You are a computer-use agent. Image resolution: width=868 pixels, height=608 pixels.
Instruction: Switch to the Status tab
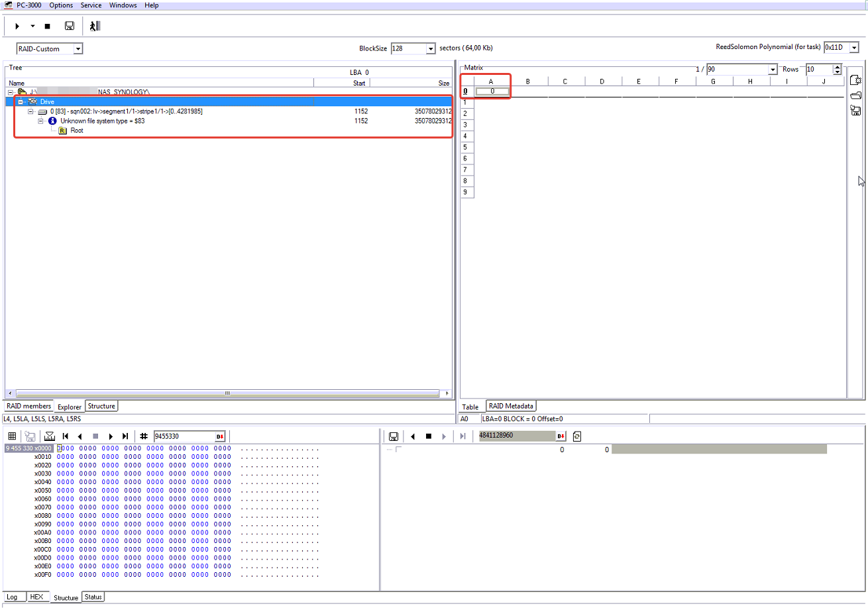coord(93,597)
